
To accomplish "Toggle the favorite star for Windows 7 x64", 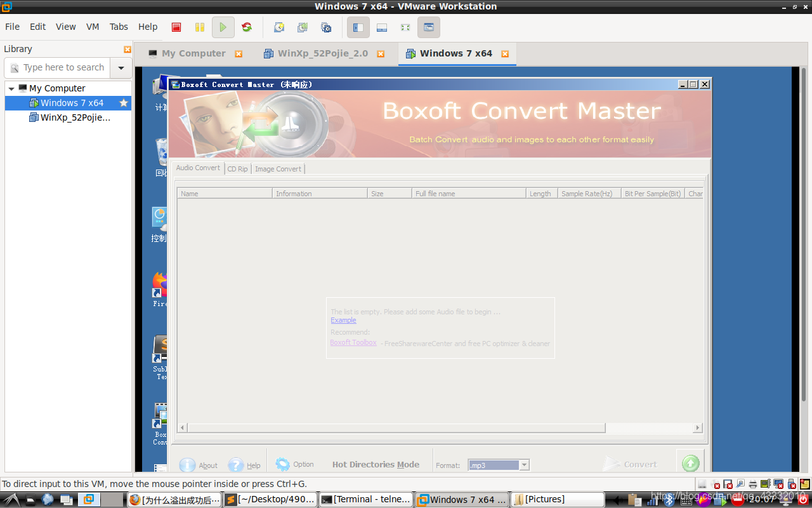I will [x=124, y=103].
